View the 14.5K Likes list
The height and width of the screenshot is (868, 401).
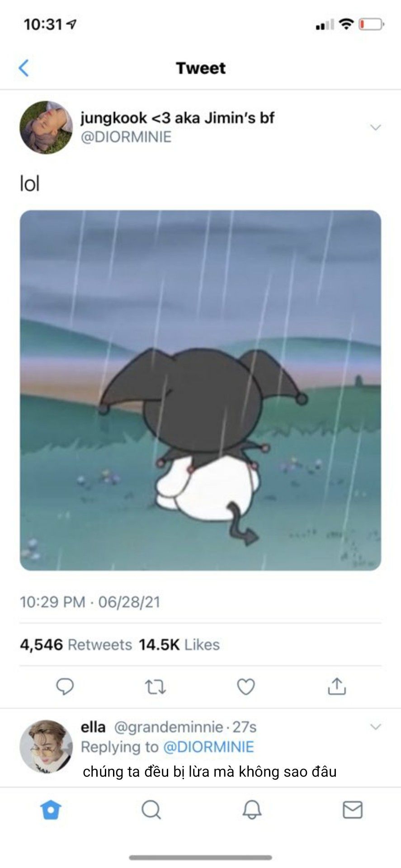coord(179,645)
